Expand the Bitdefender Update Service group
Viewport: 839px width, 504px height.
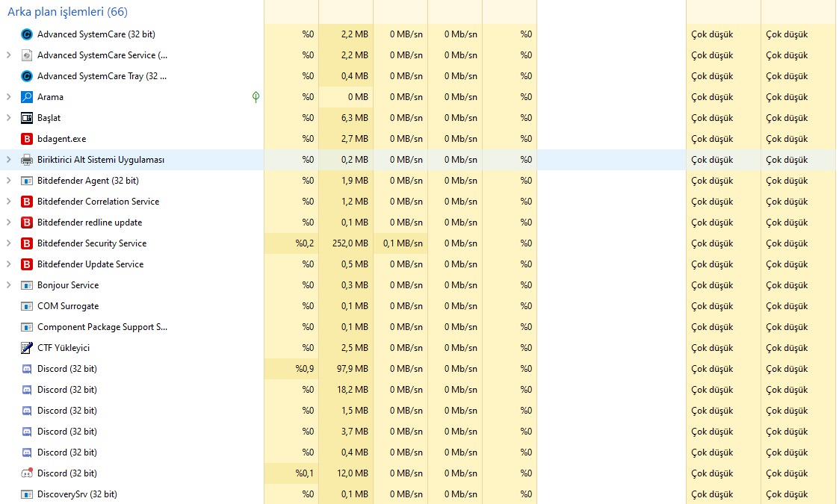(8, 264)
